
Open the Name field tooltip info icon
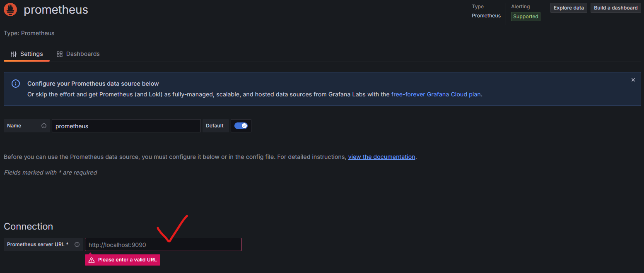pyautogui.click(x=44, y=125)
